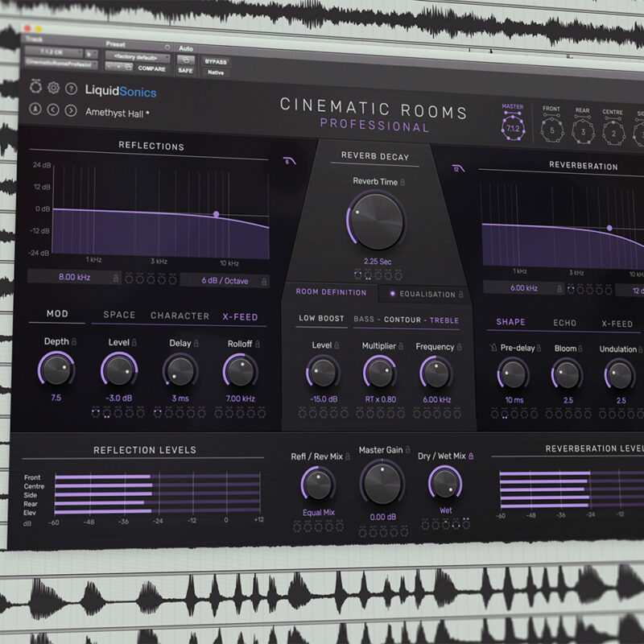Load the previous preset with the left arrow

[x=53, y=109]
